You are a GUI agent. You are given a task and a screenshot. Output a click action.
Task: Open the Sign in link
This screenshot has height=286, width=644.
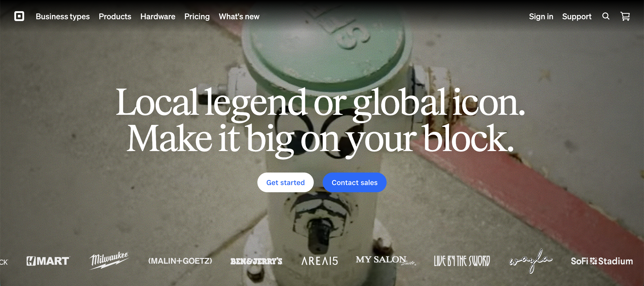(541, 17)
